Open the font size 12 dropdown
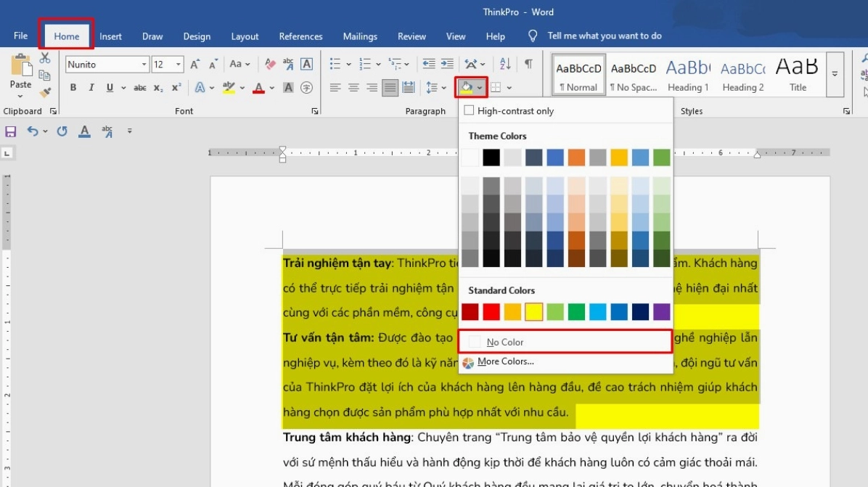 179,64
